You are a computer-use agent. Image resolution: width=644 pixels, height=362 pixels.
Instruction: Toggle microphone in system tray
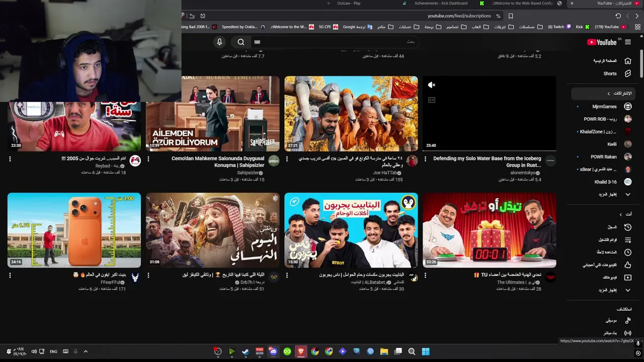[x=75, y=351]
